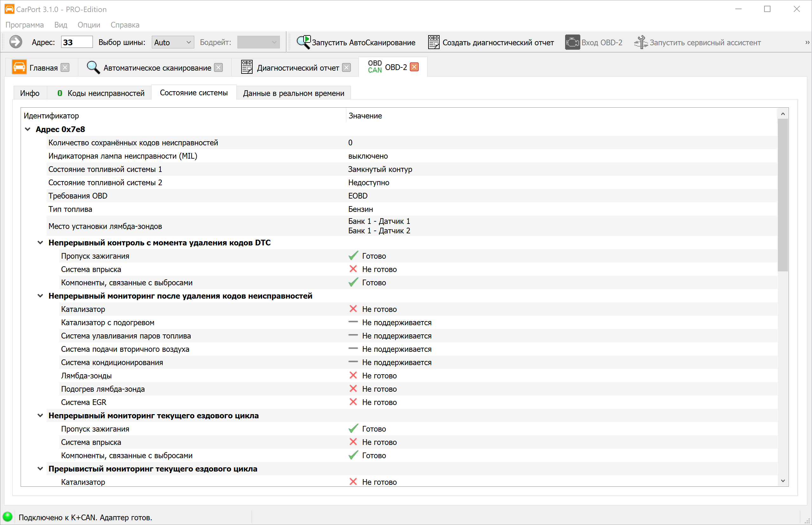Open the Опции menu

tap(89, 25)
